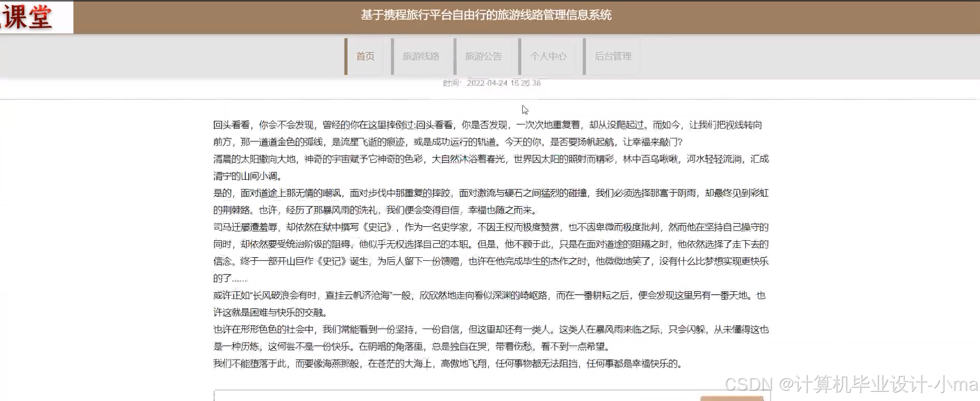980x401 pixels.
Task: Click the line starting 是一种历炼，这何尝不是一份快乐
Action: (413, 346)
